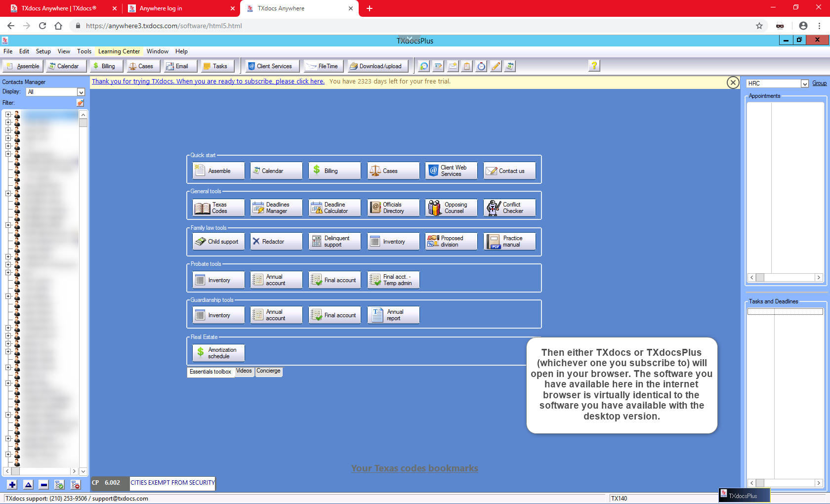Switch to the Videos tab
The height and width of the screenshot is (504, 830).
244,371
